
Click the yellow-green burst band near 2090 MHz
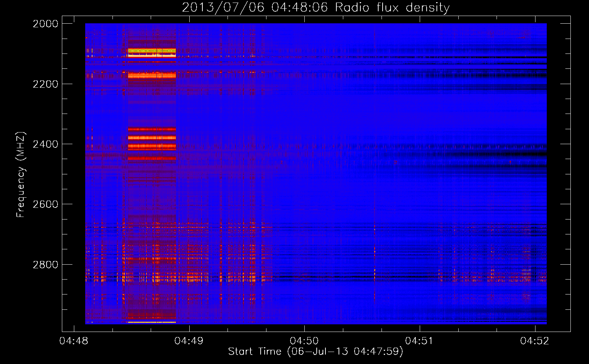[x=152, y=51]
